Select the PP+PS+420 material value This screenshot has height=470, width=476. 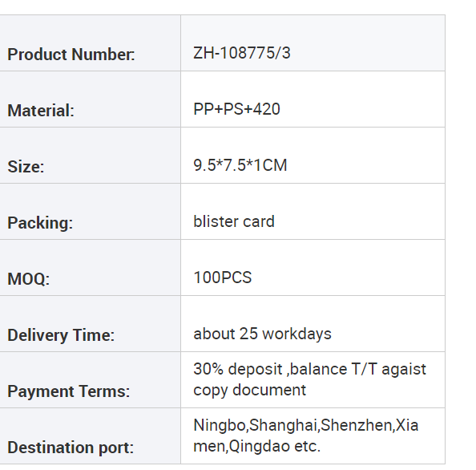pos(236,109)
